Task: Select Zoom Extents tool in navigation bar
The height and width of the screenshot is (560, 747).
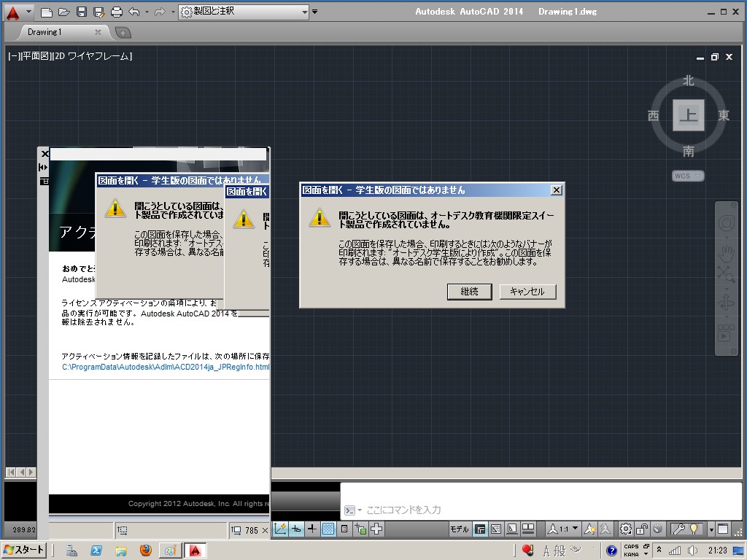Action: (726, 274)
